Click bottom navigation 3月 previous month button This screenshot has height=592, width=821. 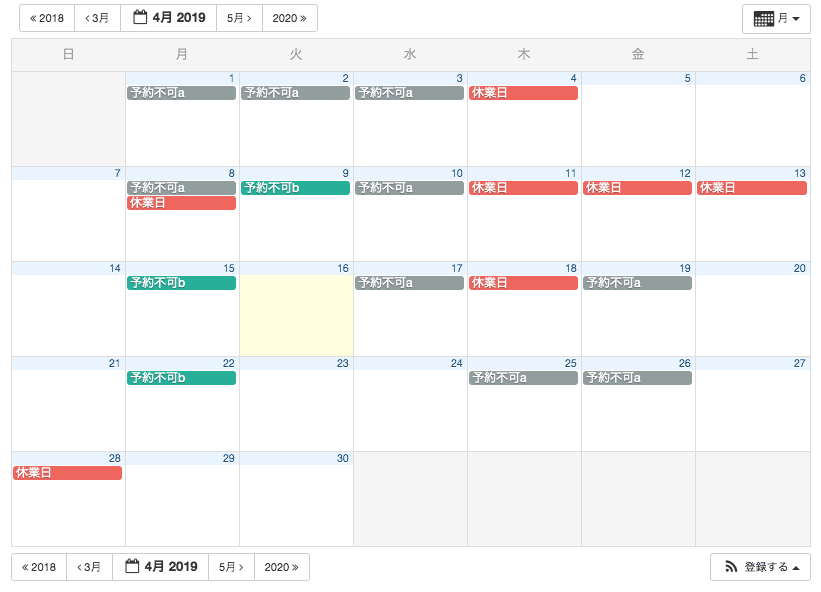tap(89, 567)
